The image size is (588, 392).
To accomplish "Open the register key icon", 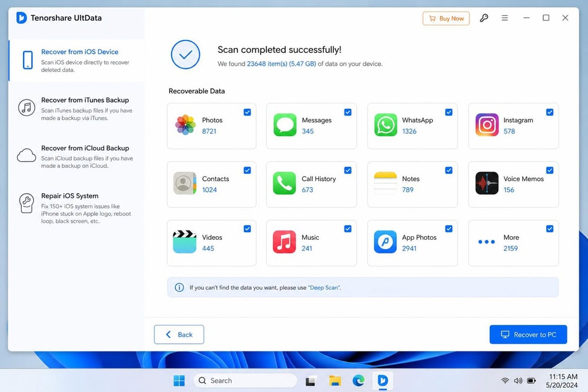I will click(484, 18).
